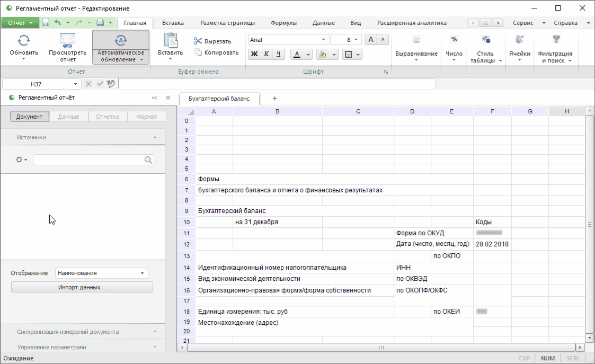This screenshot has width=595, height=364.
Task: Click the Save icon in quick access toolbar
Action: [x=46, y=23]
